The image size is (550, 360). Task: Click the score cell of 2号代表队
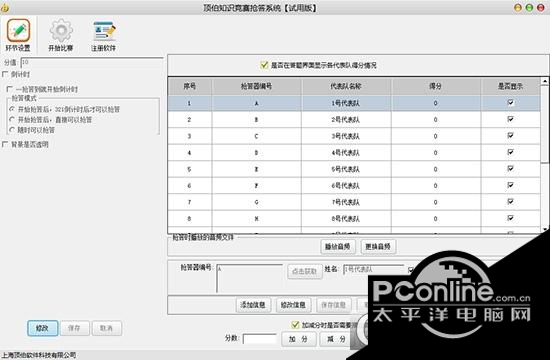[436, 120]
